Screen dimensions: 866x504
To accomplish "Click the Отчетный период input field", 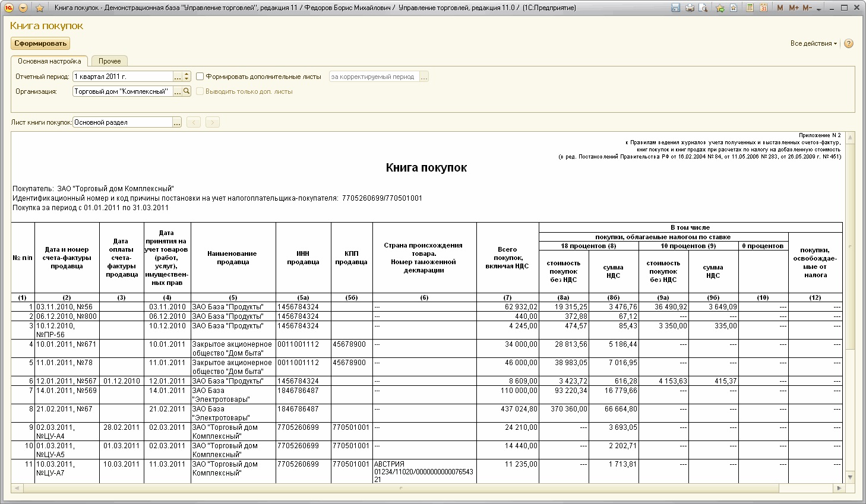I will [x=123, y=77].
